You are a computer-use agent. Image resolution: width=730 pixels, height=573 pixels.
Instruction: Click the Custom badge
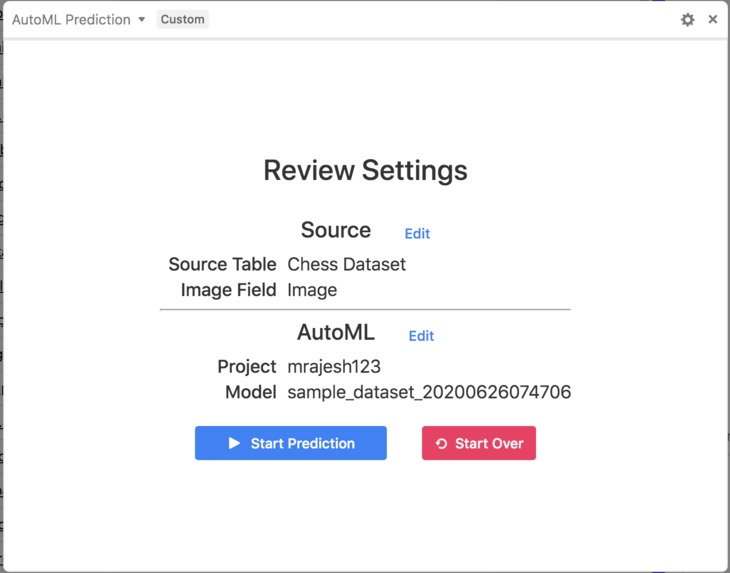pyautogui.click(x=182, y=19)
